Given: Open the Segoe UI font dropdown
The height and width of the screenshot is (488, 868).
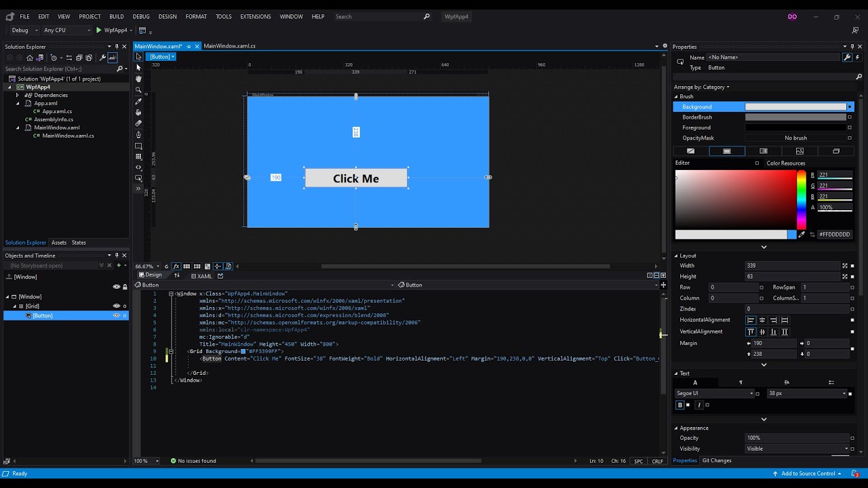Looking at the screenshot, I should coord(714,393).
